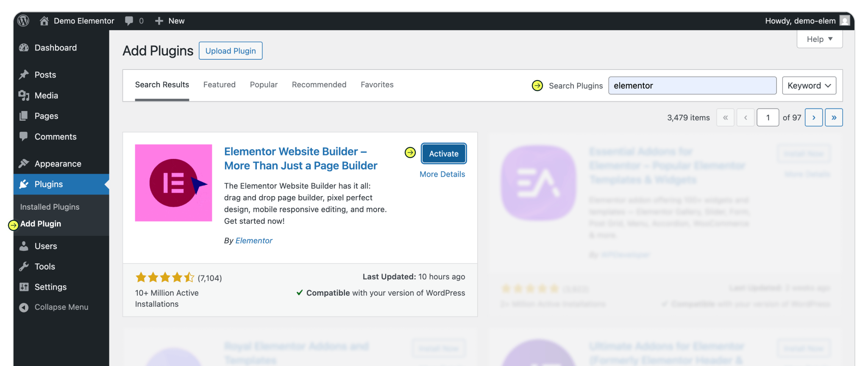The height and width of the screenshot is (366, 868).
Task: Click the WordPress logo icon
Action: [x=23, y=21]
